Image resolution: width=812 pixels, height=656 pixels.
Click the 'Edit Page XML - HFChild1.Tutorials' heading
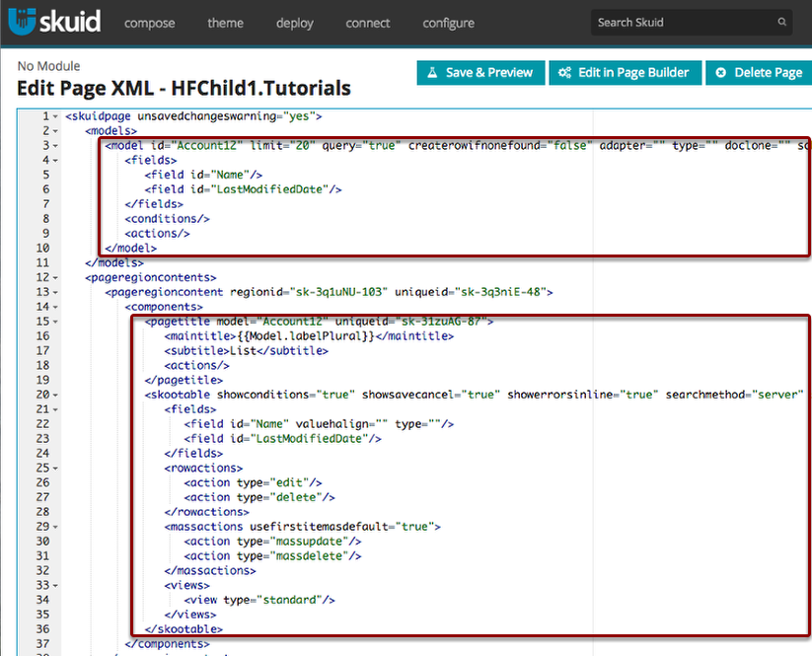click(184, 88)
